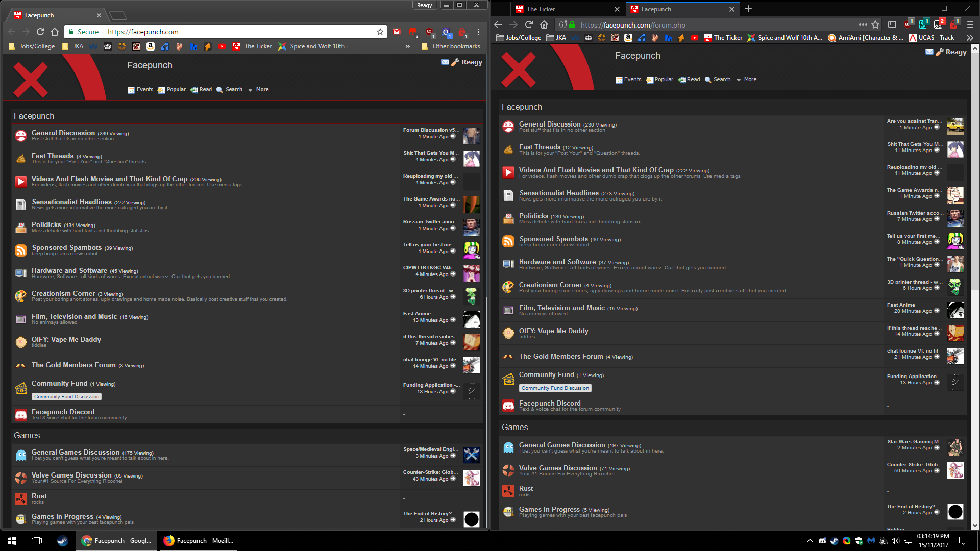Go to the home page in Chrome
This screenshot has width=980, height=551.
tap(55, 32)
